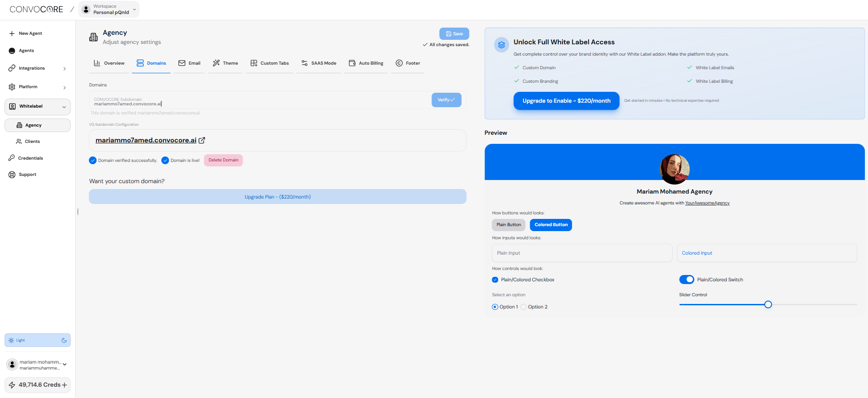Click the Credentials key icon

click(12, 158)
